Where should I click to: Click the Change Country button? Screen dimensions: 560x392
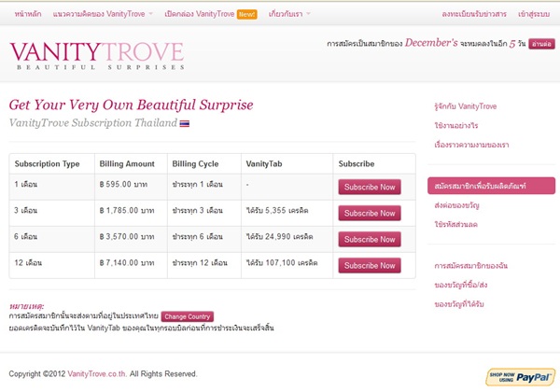188,316
